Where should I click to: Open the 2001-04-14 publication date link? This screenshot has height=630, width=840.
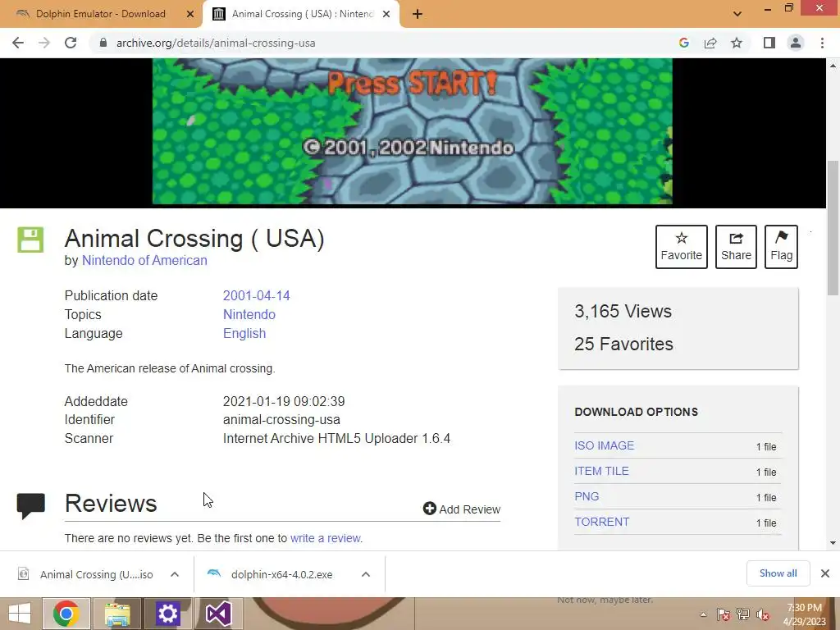click(x=256, y=295)
